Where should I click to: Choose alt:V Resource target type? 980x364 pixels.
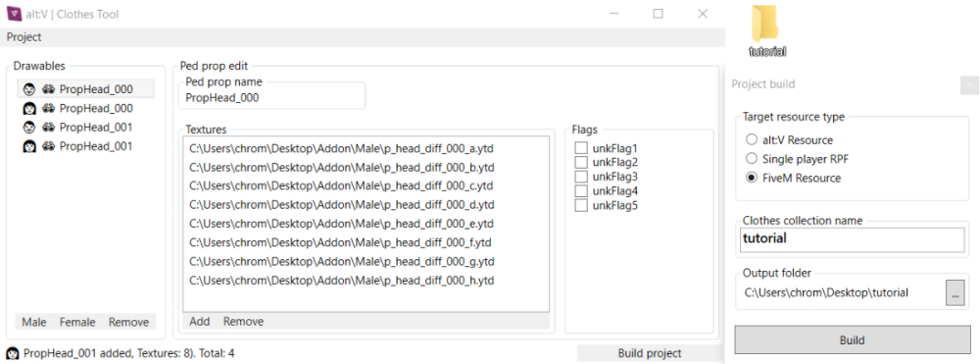[x=752, y=139]
